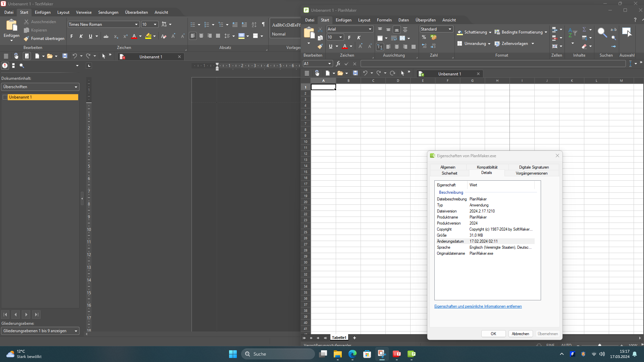Click the clear formatting eraser icon in TextMaker

coord(164,36)
